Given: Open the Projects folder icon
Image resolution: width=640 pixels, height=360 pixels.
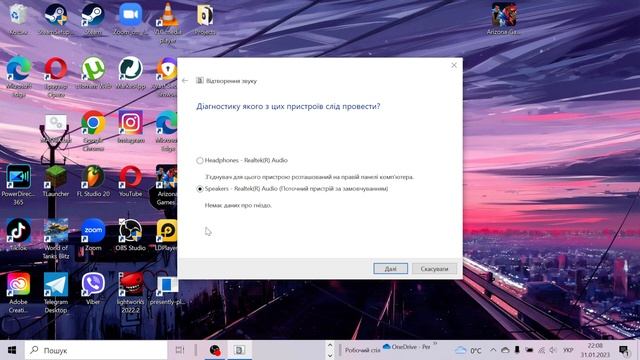Looking at the screenshot, I should (205, 19).
